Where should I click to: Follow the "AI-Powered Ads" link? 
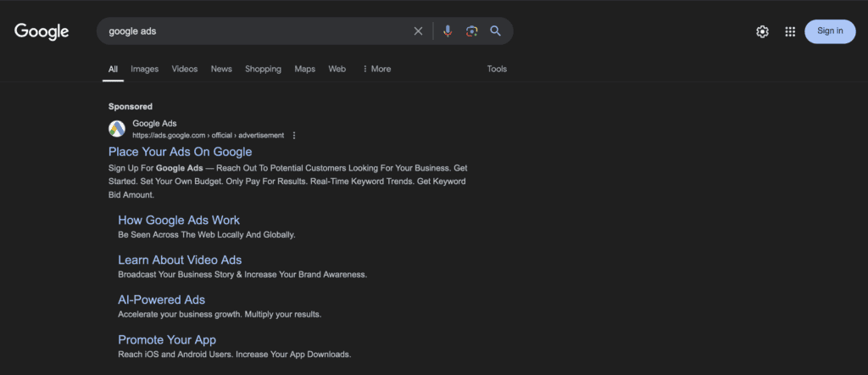pyautogui.click(x=161, y=299)
